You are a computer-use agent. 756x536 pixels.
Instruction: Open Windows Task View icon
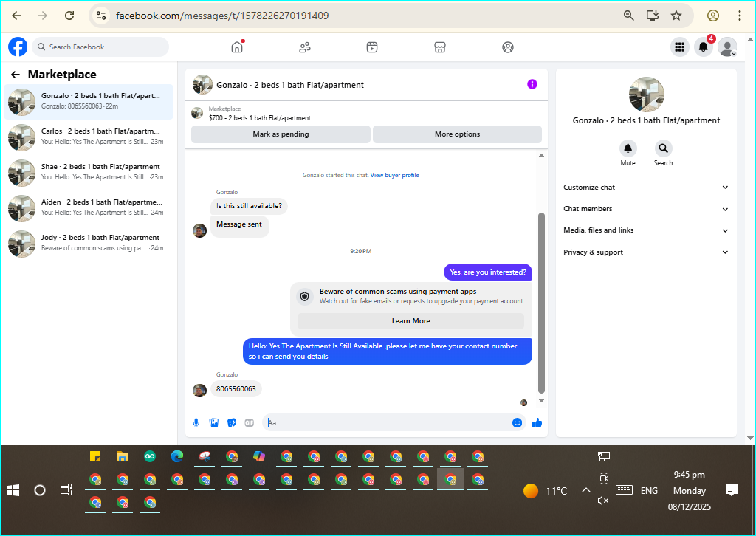click(66, 490)
